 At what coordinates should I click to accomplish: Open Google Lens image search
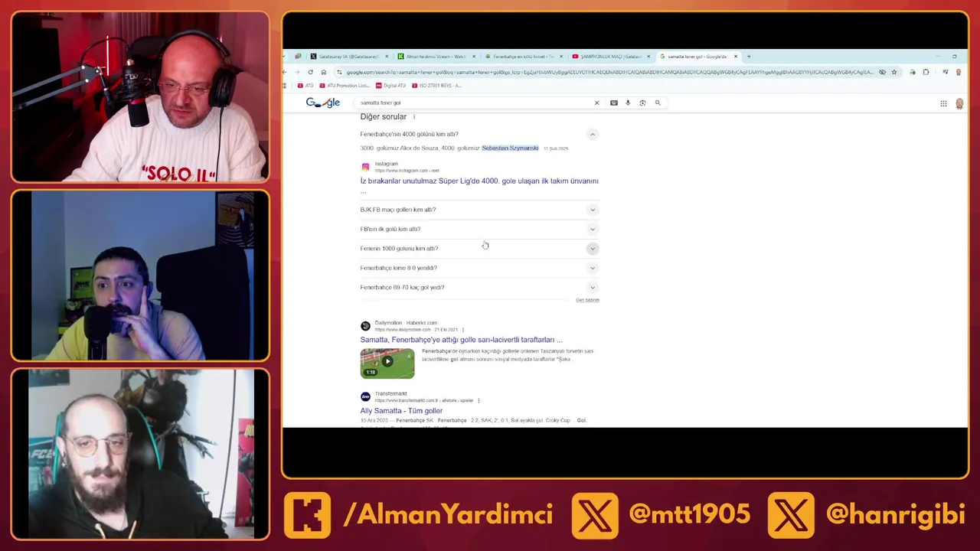pos(642,103)
